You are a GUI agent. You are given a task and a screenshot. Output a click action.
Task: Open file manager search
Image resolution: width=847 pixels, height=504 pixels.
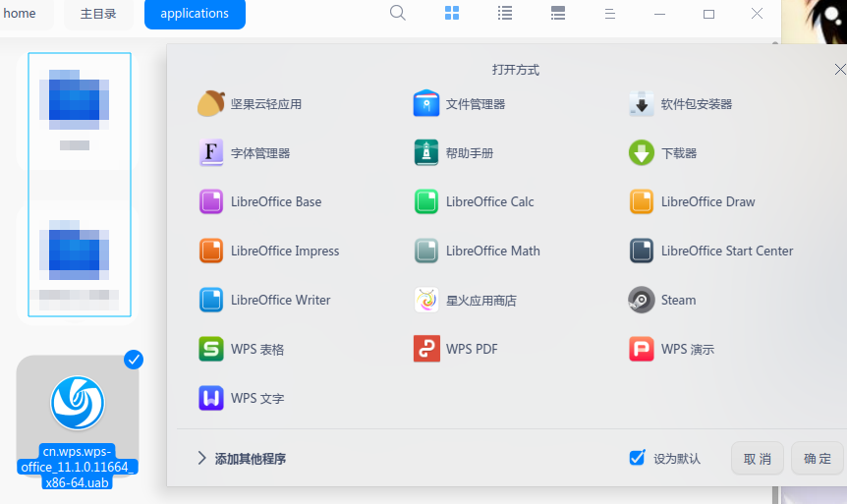click(398, 13)
